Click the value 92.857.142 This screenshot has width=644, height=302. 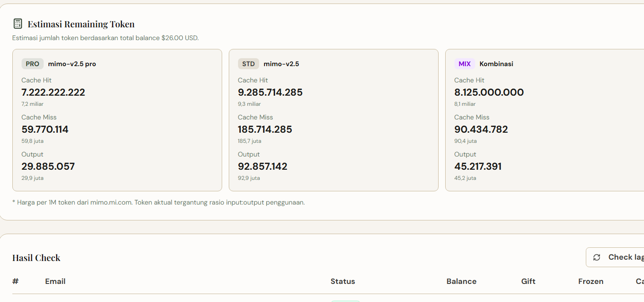(x=263, y=167)
